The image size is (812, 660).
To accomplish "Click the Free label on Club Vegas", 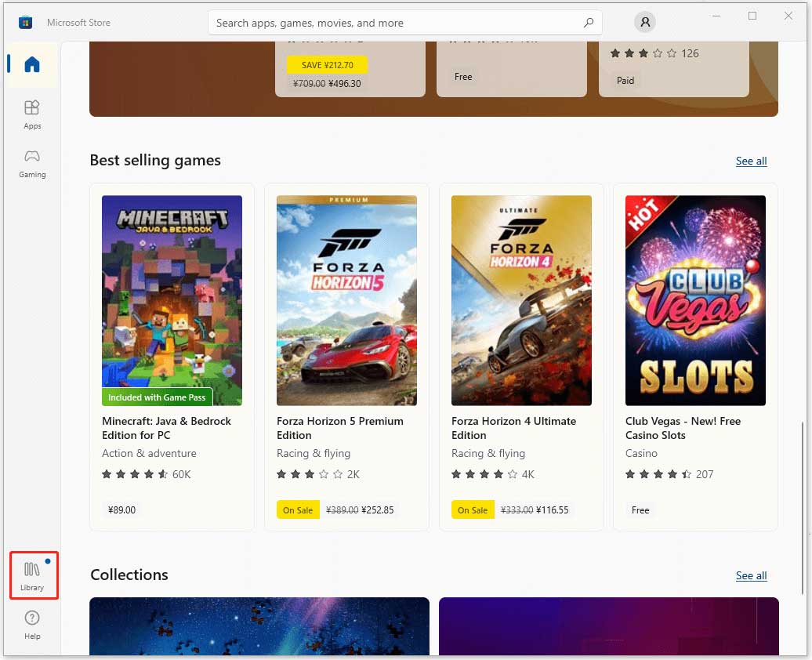I will (640, 510).
